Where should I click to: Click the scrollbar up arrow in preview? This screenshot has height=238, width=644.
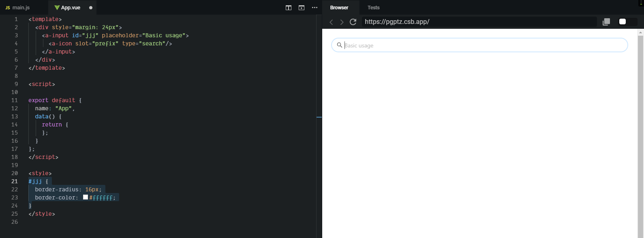(x=641, y=32)
